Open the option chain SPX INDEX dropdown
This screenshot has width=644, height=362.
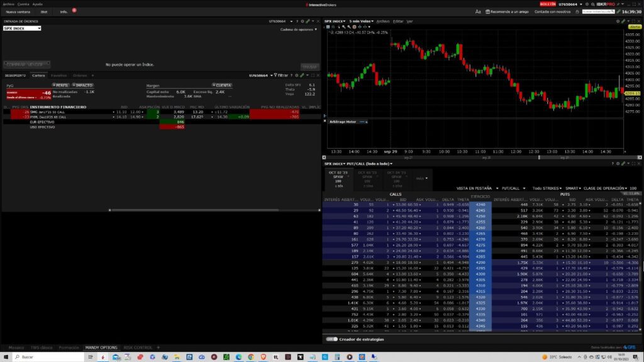(x=335, y=164)
